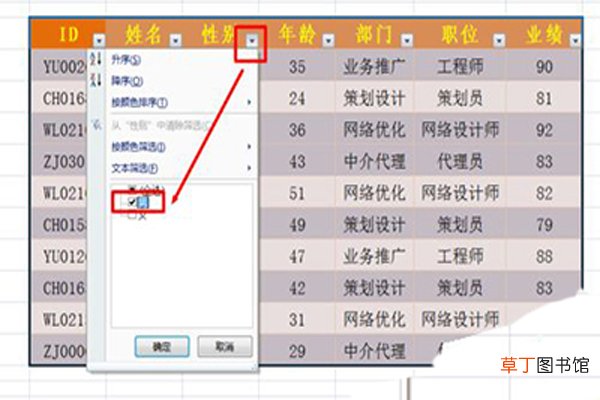
Task: Select the age cell showing 42
Action: tap(297, 288)
